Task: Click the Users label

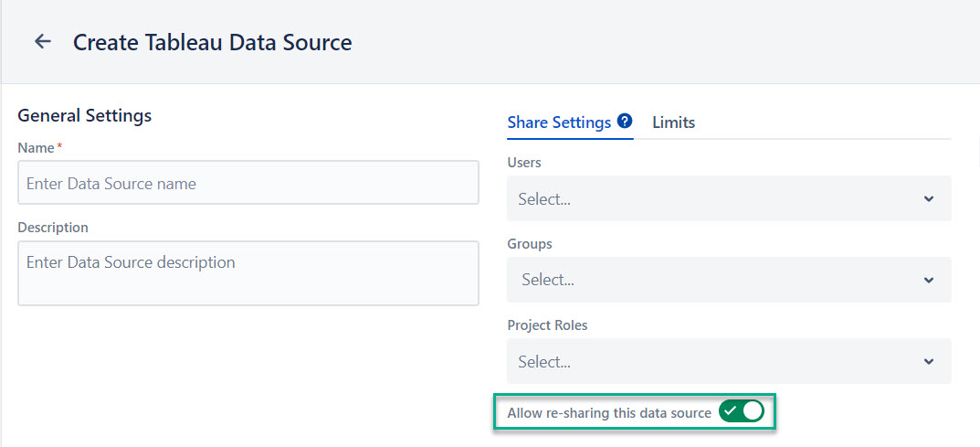Action: coord(524,163)
